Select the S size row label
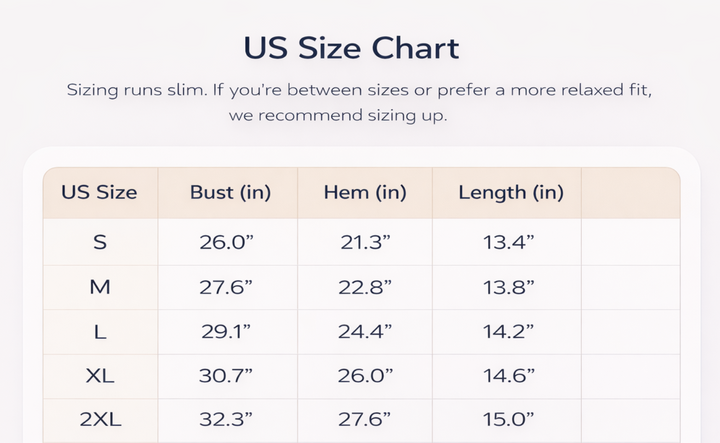The width and height of the screenshot is (720, 443). click(x=100, y=242)
